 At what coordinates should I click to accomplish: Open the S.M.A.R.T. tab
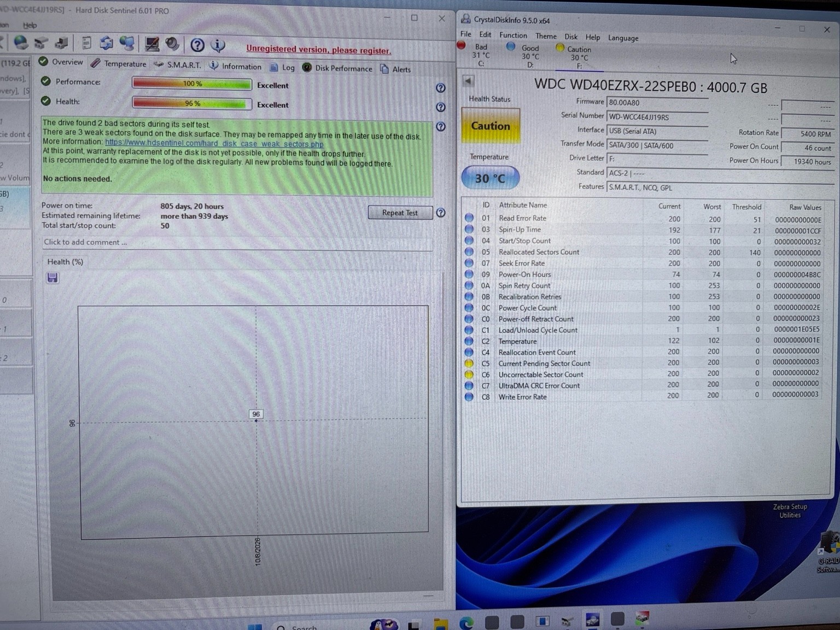coord(178,65)
